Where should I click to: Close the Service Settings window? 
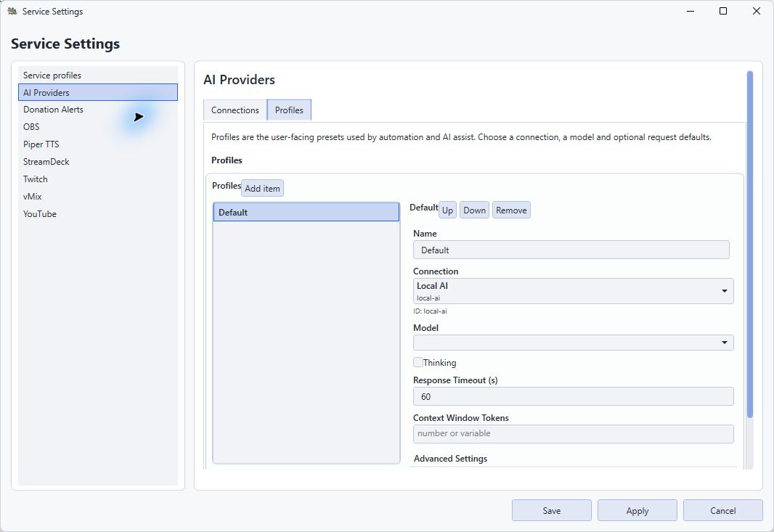click(757, 11)
